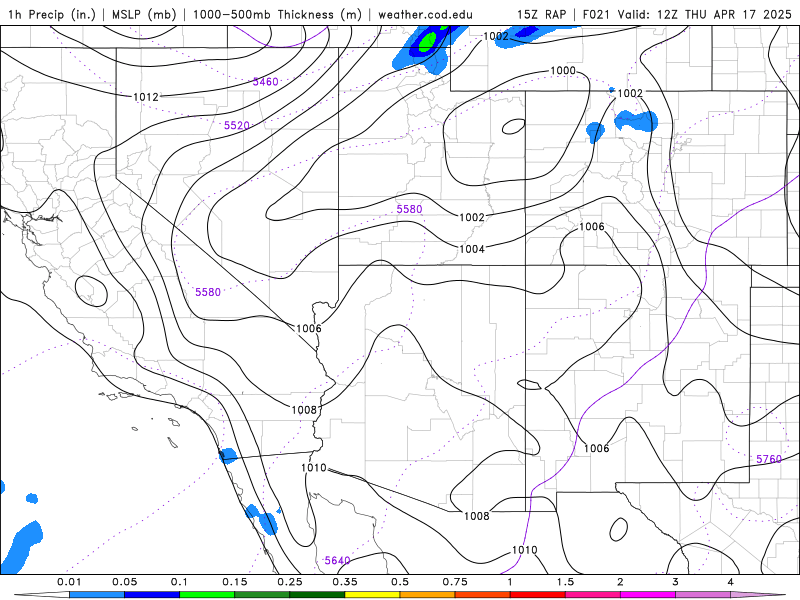Screen dimensions: 800x600
Task: Click the orange 0.5–0.75 legend swatch
Action: 428,595
